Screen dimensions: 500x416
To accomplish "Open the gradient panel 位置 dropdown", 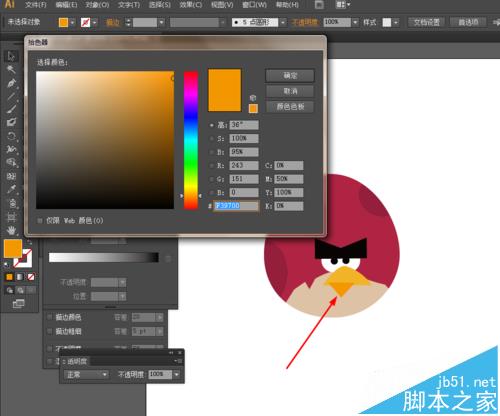I will tap(123, 296).
